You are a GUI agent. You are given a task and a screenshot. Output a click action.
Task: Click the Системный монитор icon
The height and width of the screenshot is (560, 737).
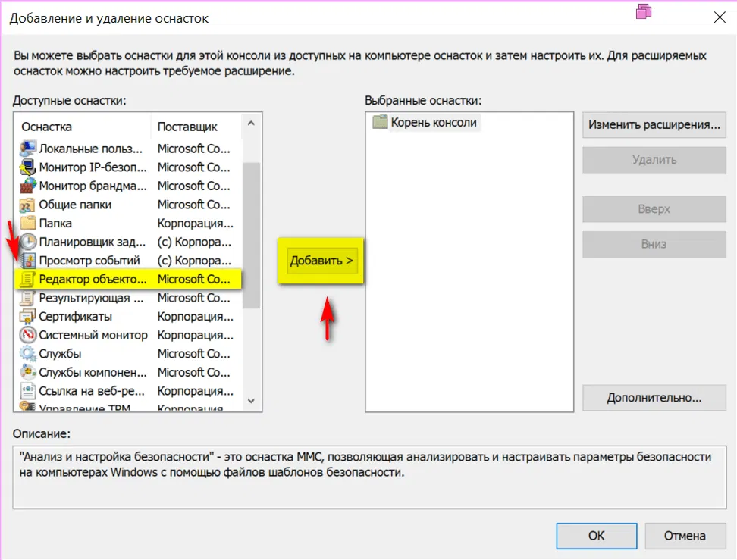(x=28, y=335)
